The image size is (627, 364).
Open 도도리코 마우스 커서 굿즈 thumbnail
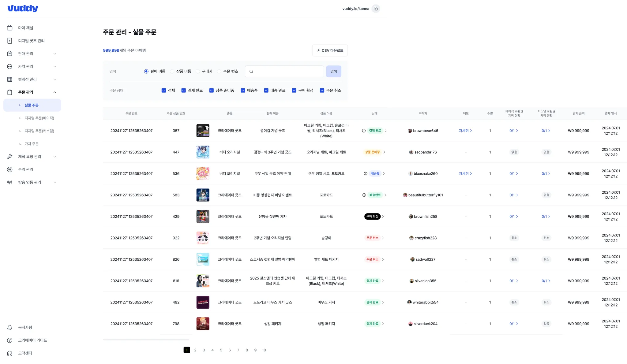203,302
